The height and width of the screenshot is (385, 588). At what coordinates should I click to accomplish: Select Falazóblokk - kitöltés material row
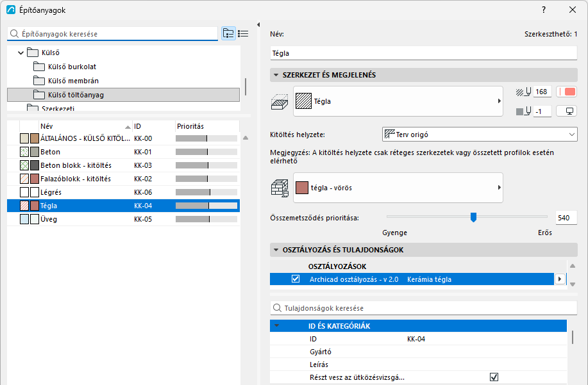[123, 179]
